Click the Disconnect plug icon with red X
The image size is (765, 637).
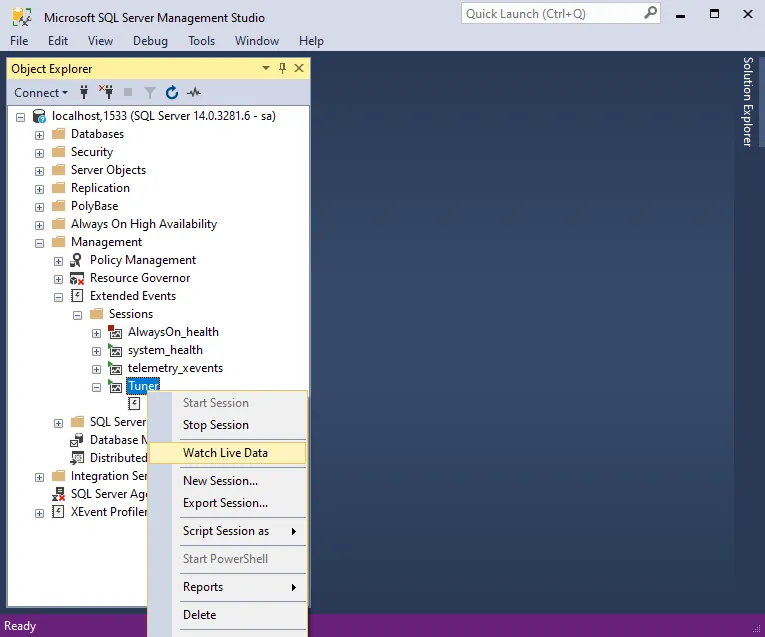pos(106,92)
